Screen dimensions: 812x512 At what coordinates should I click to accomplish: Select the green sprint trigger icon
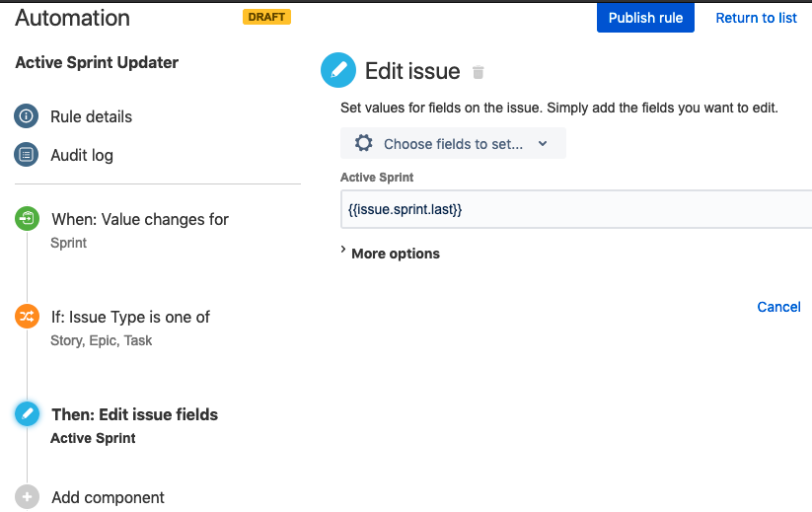tap(27, 219)
